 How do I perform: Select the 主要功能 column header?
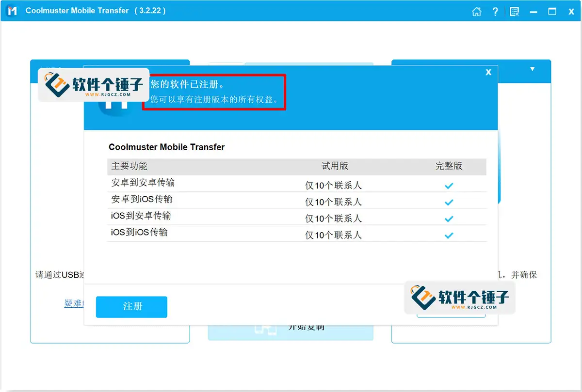129,166
